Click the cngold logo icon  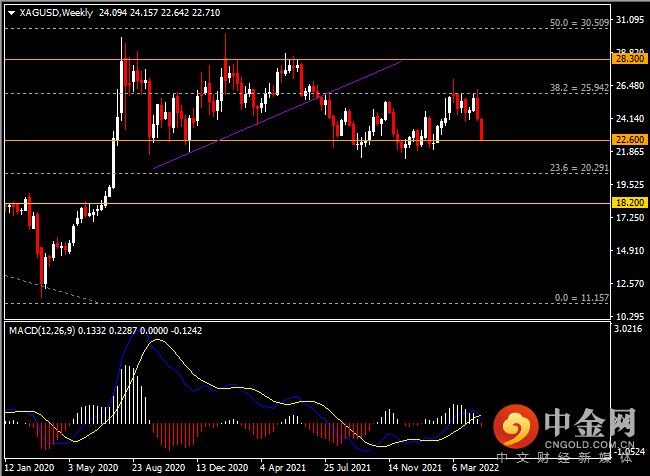pyautogui.click(x=516, y=426)
